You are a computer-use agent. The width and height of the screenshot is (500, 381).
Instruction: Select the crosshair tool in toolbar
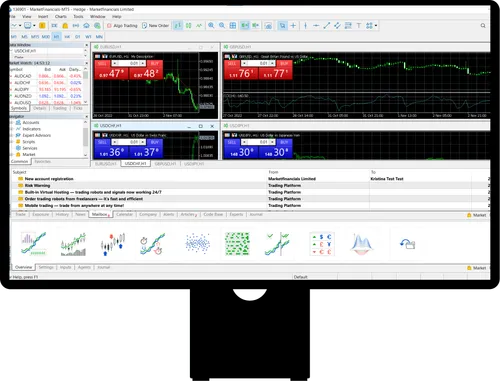[x=293, y=26]
